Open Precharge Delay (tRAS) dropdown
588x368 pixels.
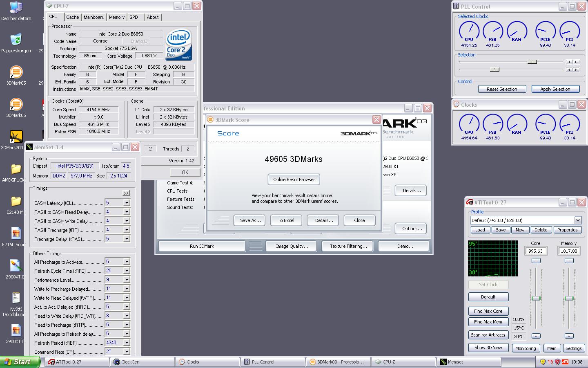(127, 239)
